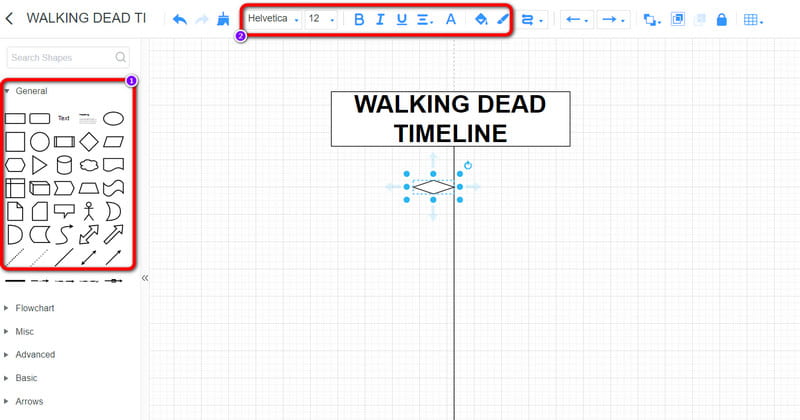Viewport: 800px width, 420px height.
Task: Click the Search Shapes input field
Action: pyautogui.click(x=60, y=57)
